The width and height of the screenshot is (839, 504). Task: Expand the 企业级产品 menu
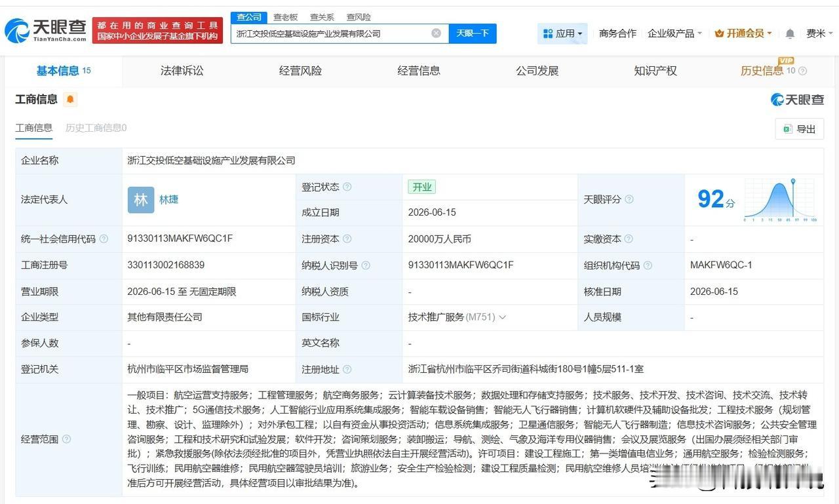[x=674, y=33]
